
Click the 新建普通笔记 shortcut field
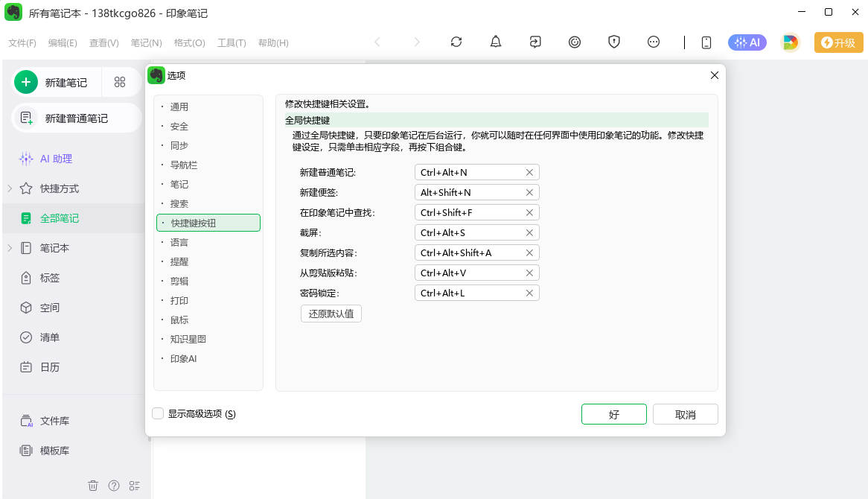(x=476, y=172)
